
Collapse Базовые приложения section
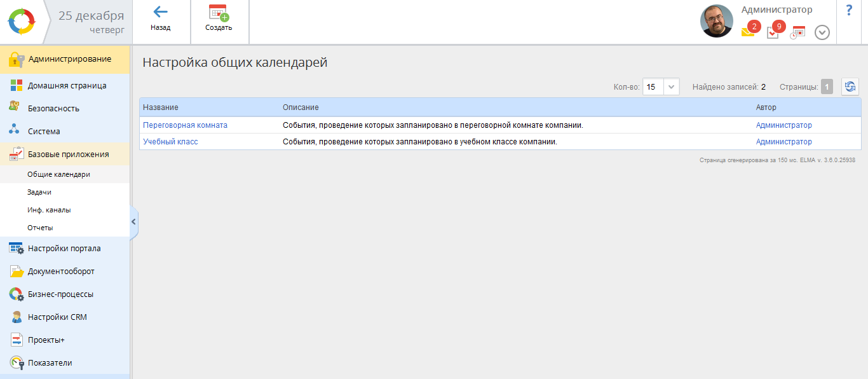pyautogui.click(x=65, y=154)
